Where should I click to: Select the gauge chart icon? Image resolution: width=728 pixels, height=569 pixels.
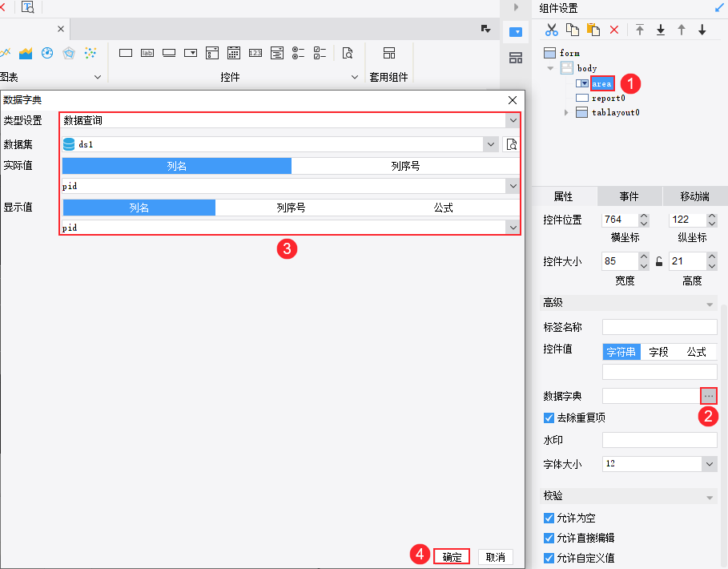[x=47, y=53]
